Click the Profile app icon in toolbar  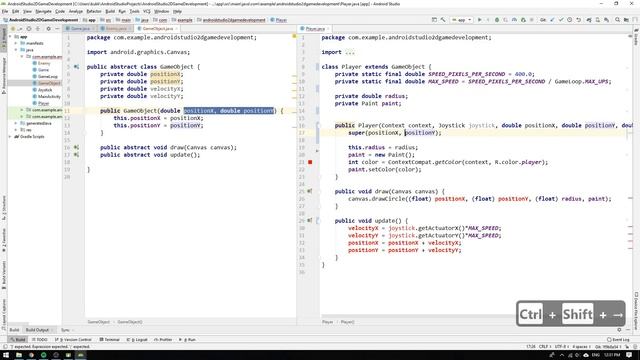point(514,20)
